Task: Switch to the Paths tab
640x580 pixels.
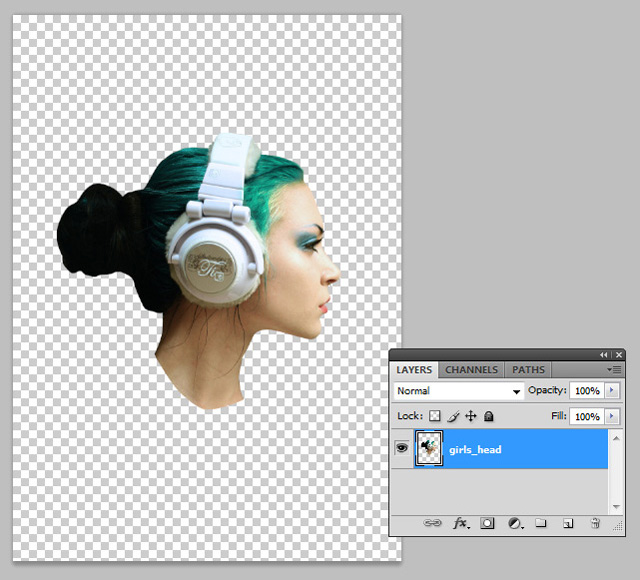Action: tap(528, 370)
